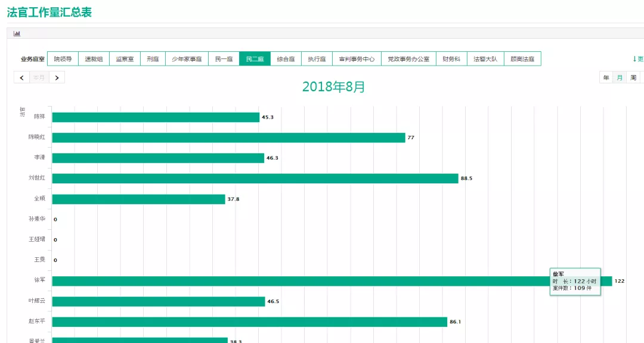The image size is (644, 343).
Task: Select the 党政事务办公室 department tab
Action: (x=408, y=59)
